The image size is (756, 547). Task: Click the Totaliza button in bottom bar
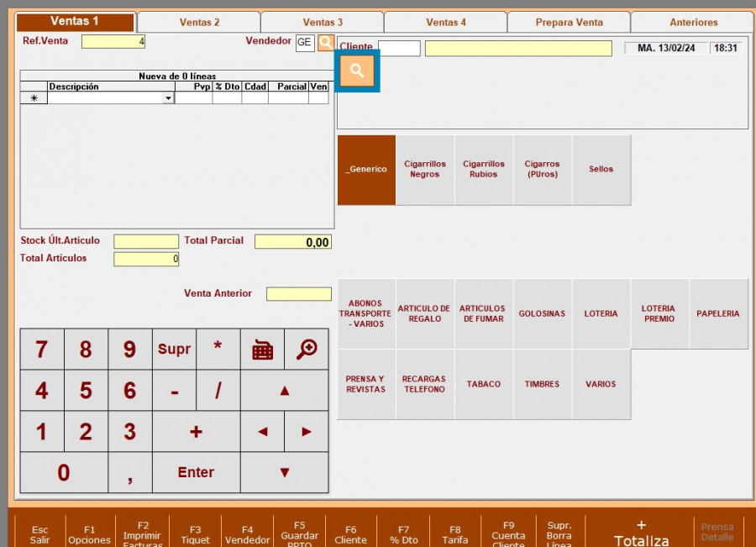point(641,533)
